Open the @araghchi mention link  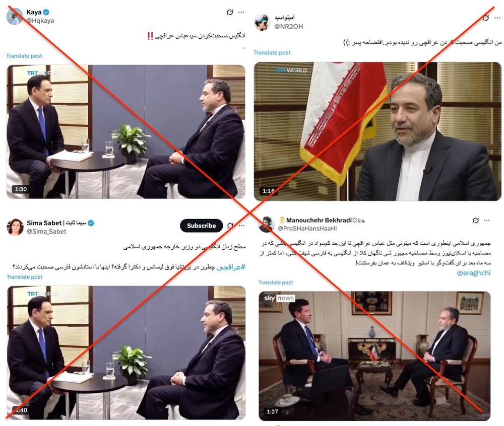tap(474, 273)
